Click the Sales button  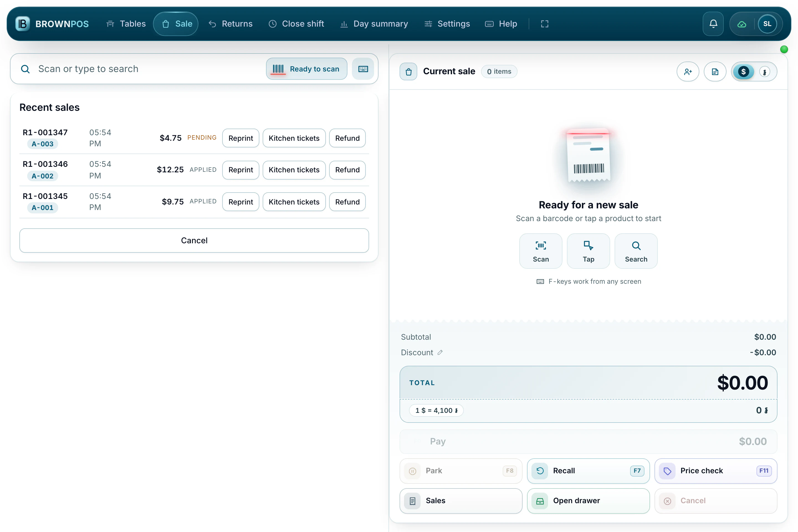click(461, 501)
